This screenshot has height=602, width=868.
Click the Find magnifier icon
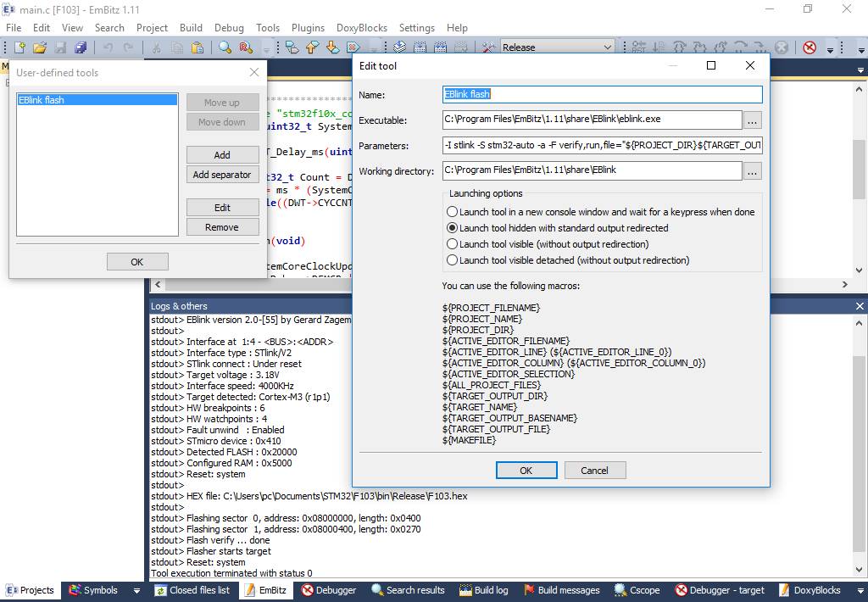click(x=225, y=47)
